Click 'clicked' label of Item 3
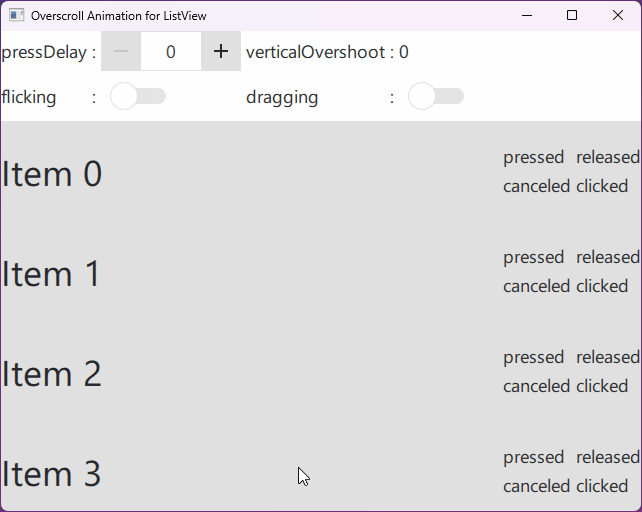 pyautogui.click(x=602, y=486)
